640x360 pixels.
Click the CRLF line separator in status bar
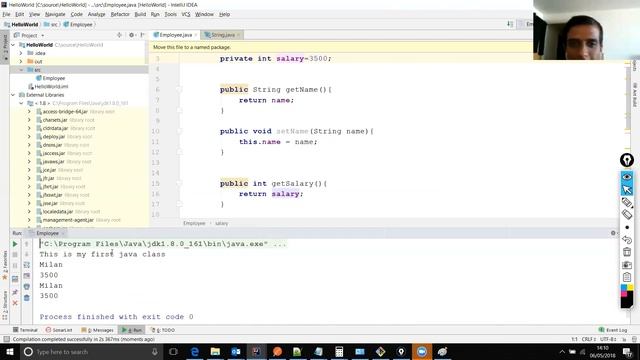pos(589,339)
